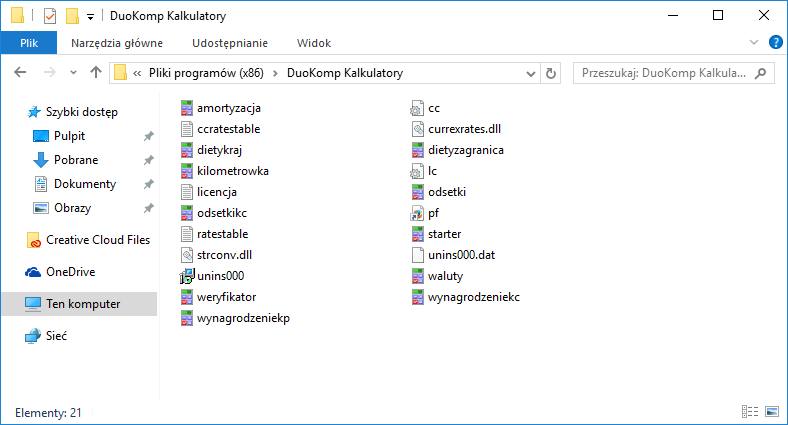This screenshot has height=425, width=788.
Task: Click the pin icon beside Pobrane
Action: (149, 160)
